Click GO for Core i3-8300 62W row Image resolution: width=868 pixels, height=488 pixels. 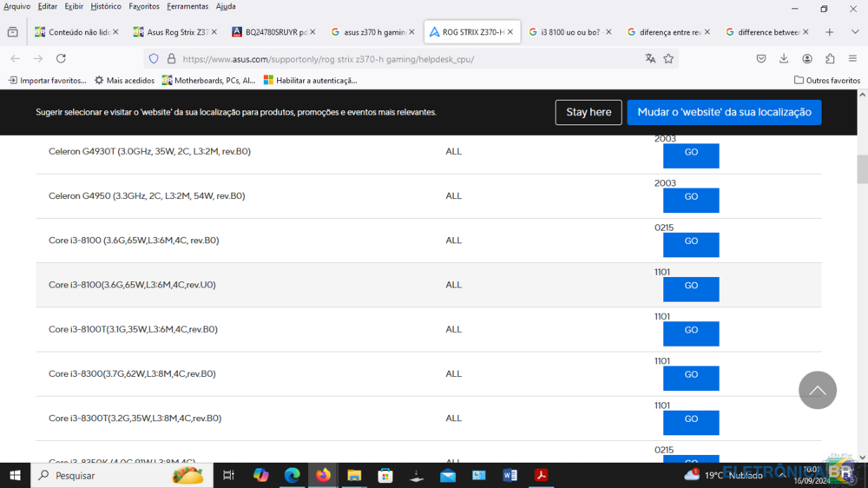coord(691,378)
